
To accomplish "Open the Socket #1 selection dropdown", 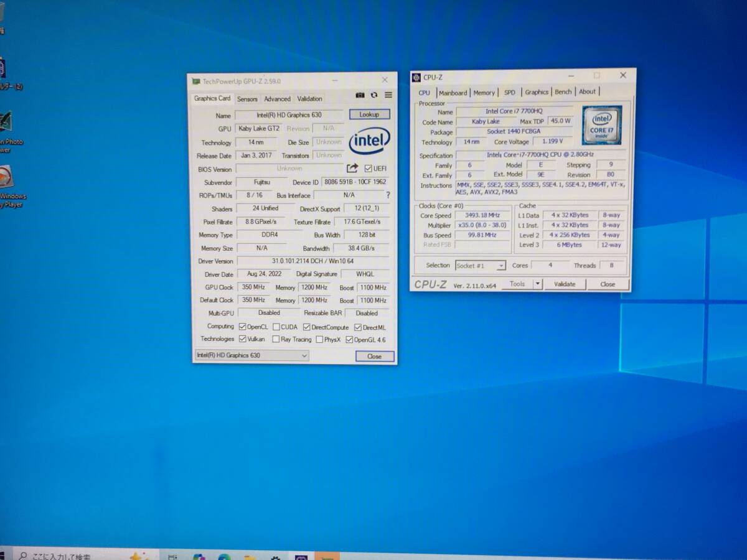I will coord(480,266).
